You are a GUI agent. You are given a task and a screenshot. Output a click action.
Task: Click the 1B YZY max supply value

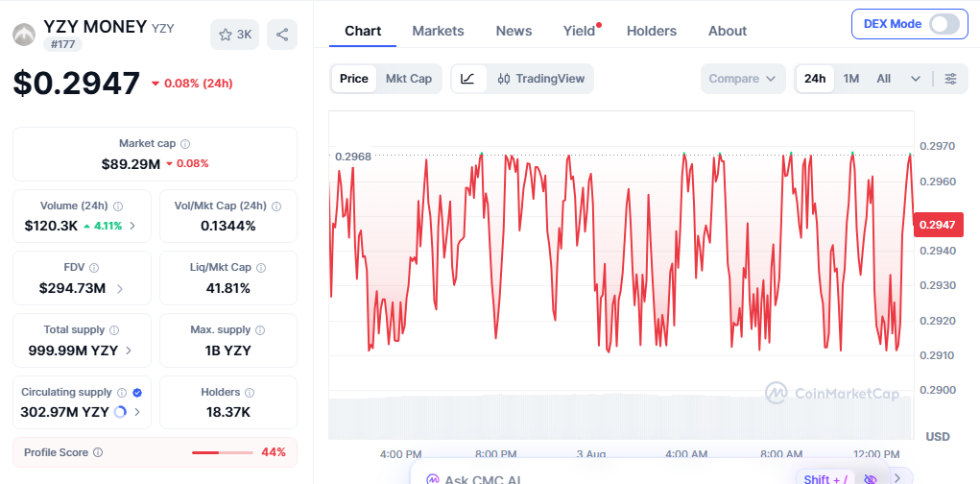pos(228,351)
